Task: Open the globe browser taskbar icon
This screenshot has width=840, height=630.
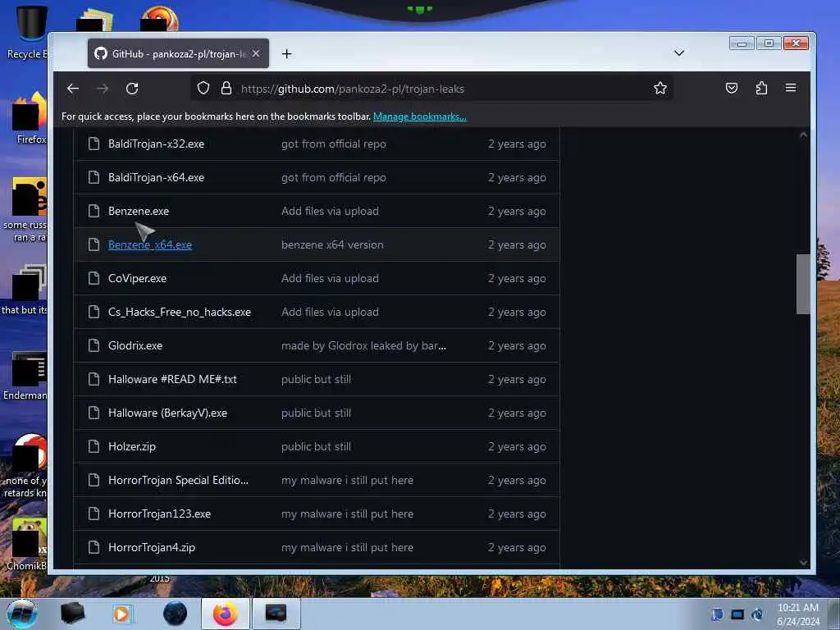Action: (x=175, y=614)
